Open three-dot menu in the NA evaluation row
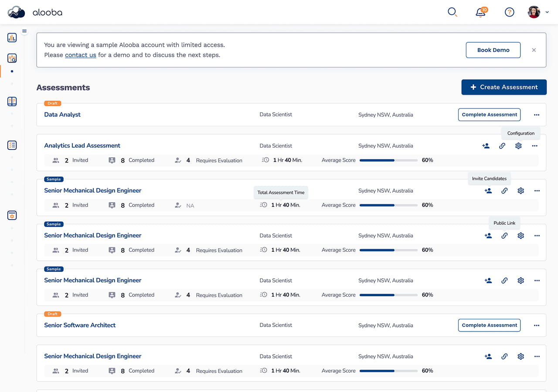The image size is (558, 392). pyautogui.click(x=537, y=191)
